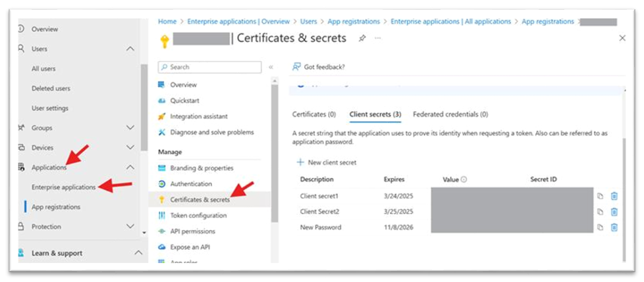This screenshot has height=282, width=644.
Task: Pin the Certificates & secrets page
Action: coord(362,38)
